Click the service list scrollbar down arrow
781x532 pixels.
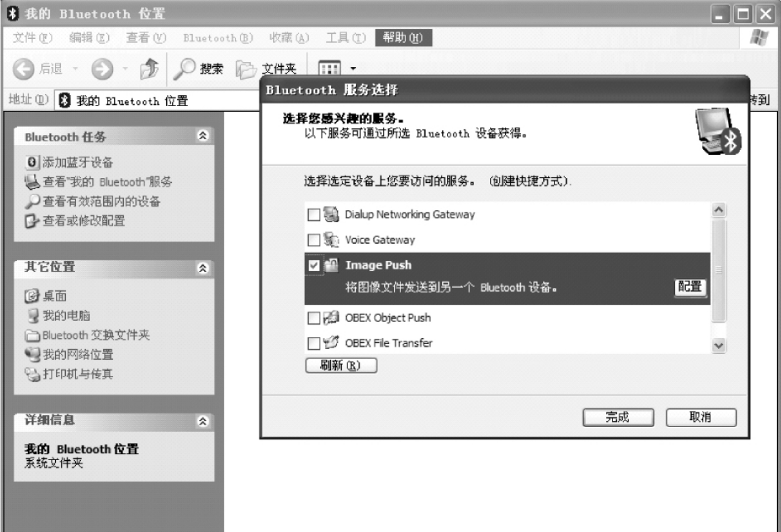coord(719,346)
